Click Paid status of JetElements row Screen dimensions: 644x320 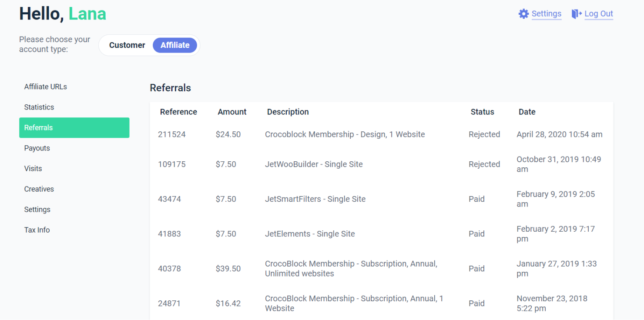pyautogui.click(x=476, y=234)
